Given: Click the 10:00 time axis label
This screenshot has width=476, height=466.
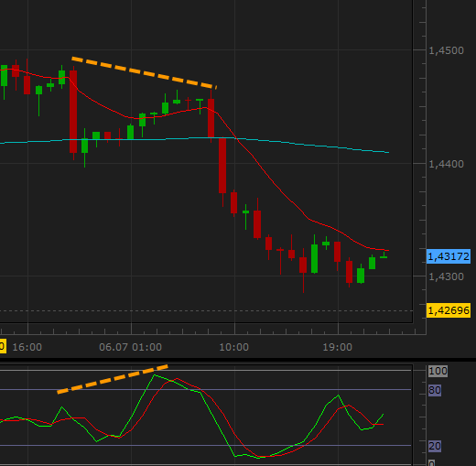Looking at the screenshot, I should [x=234, y=347].
